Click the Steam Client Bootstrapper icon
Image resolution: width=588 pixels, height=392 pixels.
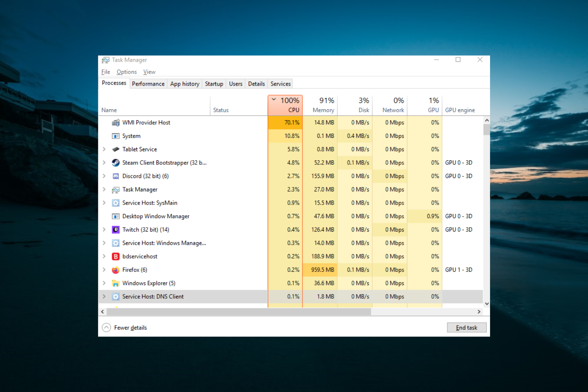point(116,163)
